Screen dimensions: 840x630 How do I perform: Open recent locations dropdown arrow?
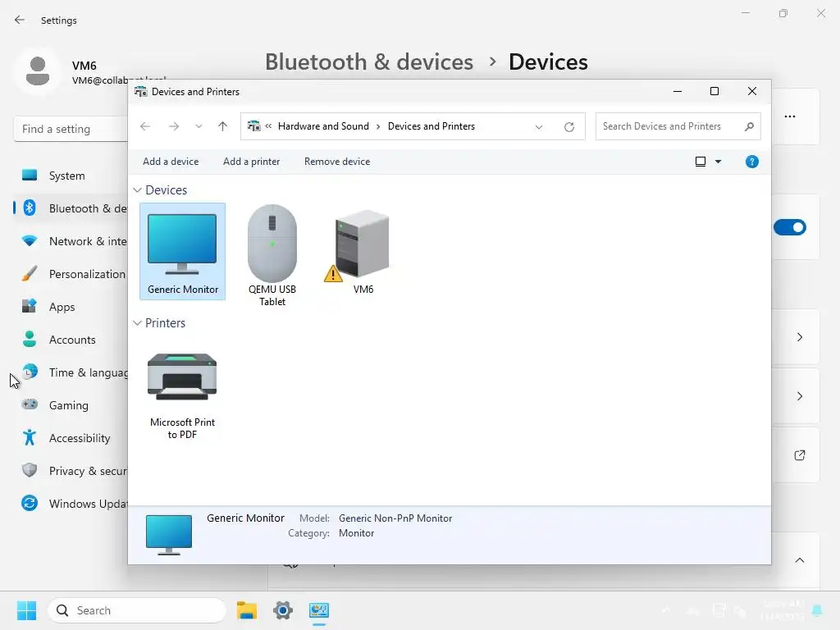pyautogui.click(x=199, y=126)
